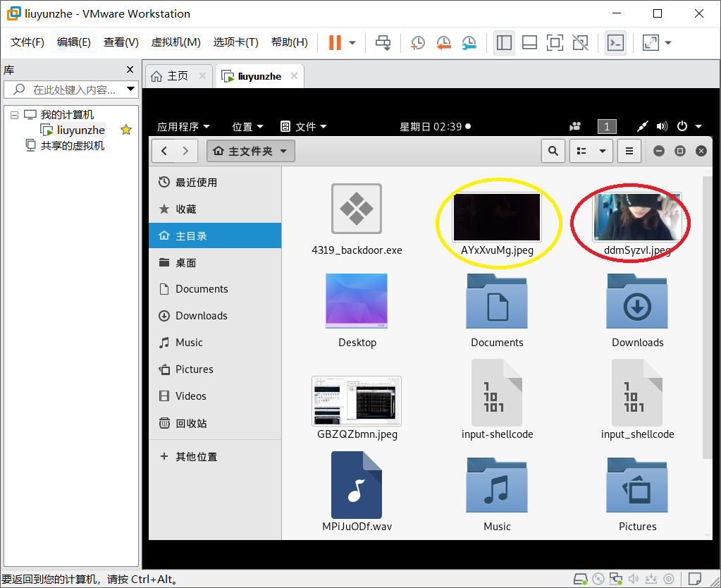Click the camera recording indicator icon
The height and width of the screenshot is (588, 721).
click(x=575, y=126)
